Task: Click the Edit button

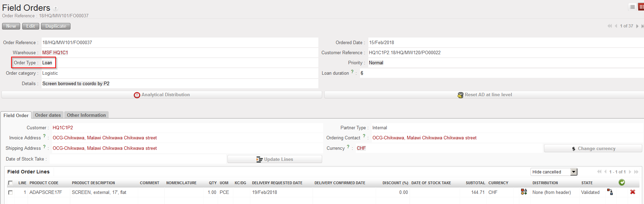Action: coord(31,26)
